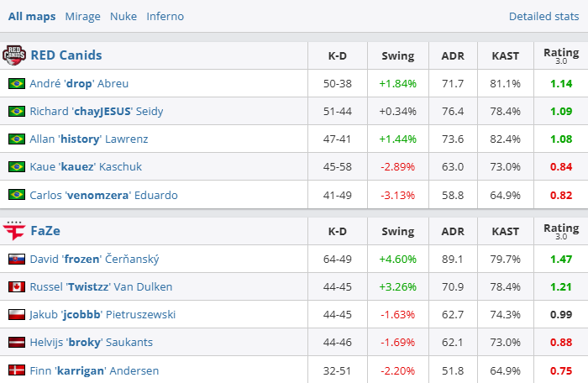Open the Inferno map tab
This screenshot has height=383, width=588.
tap(165, 16)
